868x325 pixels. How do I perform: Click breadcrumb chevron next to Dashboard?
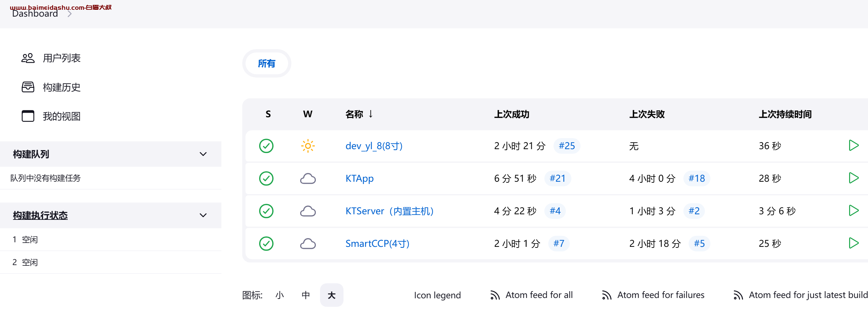[69, 14]
